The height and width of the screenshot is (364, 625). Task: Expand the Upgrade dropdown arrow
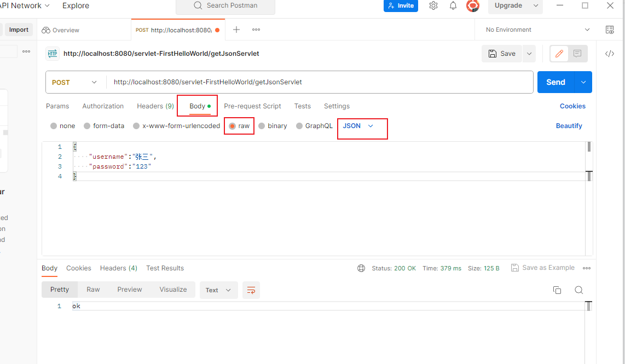coord(536,5)
